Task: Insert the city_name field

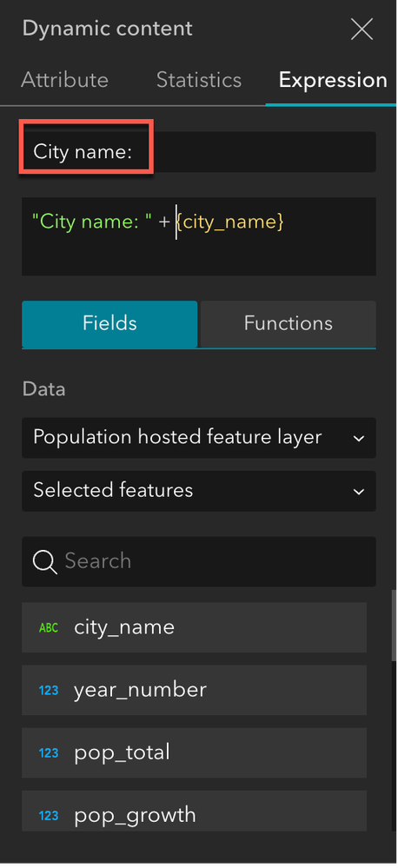Action: tap(195, 627)
